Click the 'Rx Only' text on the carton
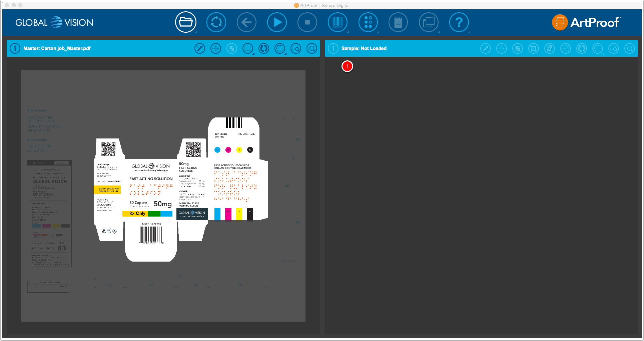This screenshot has height=341, width=644. click(137, 214)
